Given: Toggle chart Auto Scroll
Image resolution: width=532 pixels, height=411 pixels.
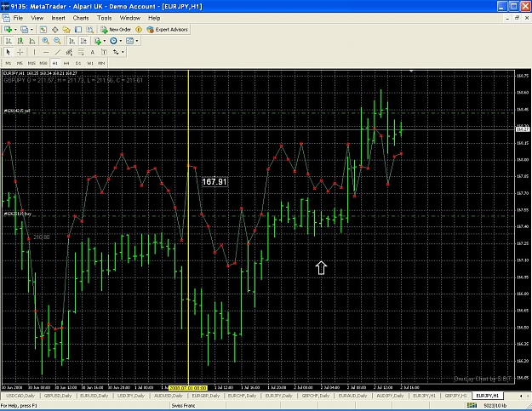Looking at the screenshot, I should tap(72, 41).
